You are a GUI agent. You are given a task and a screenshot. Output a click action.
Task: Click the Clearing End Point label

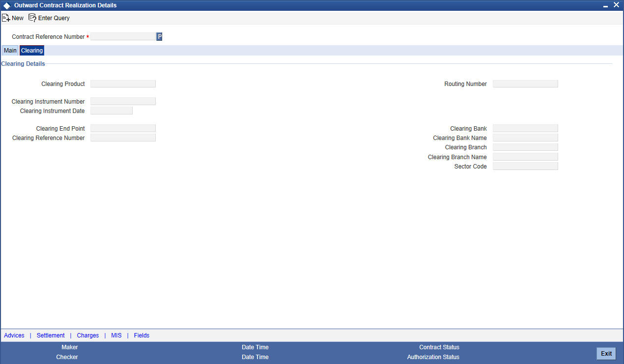click(60, 129)
